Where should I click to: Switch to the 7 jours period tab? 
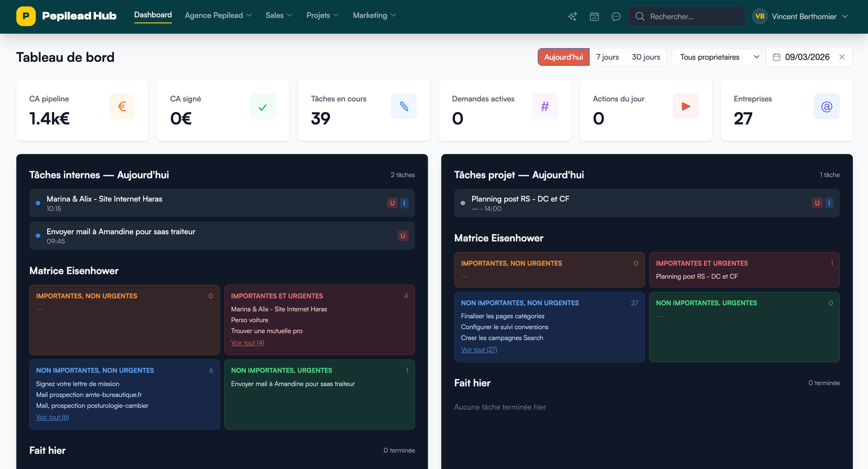[607, 57]
